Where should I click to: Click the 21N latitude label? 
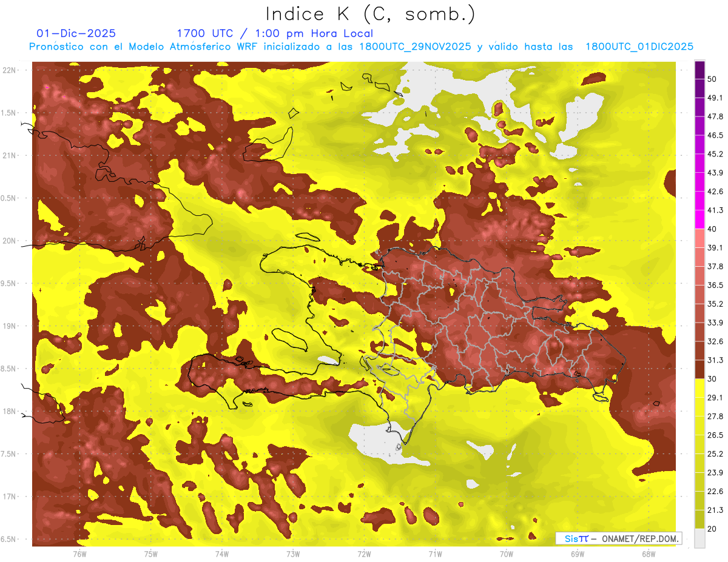[x=9, y=155]
